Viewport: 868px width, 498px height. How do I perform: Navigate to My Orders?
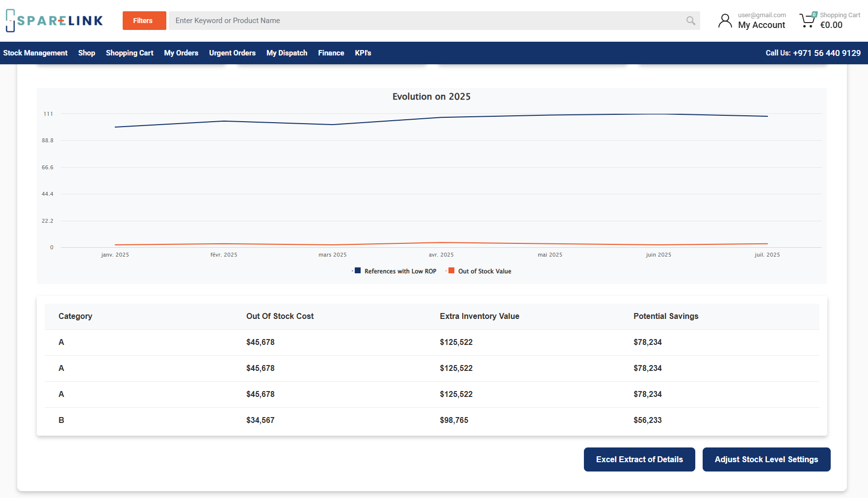181,53
